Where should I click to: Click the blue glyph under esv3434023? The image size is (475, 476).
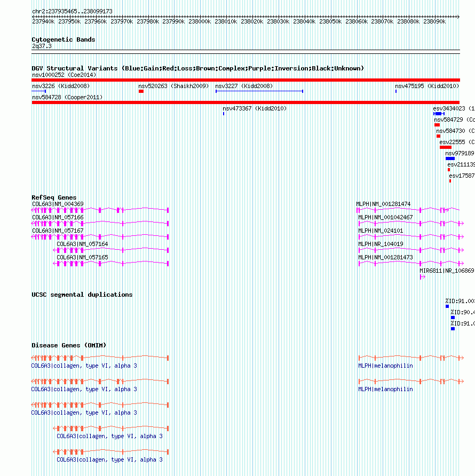click(439, 114)
